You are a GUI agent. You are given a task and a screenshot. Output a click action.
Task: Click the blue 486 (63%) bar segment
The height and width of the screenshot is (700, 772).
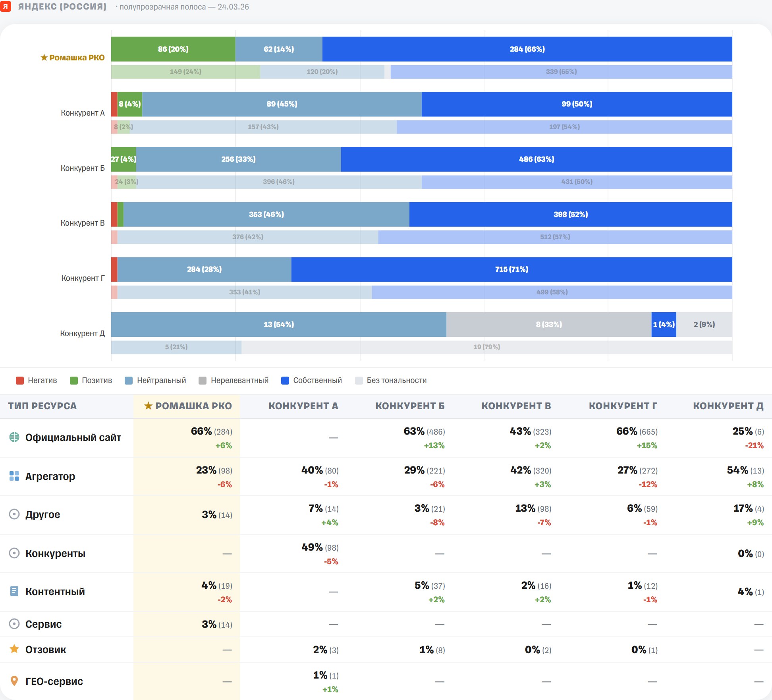537,159
